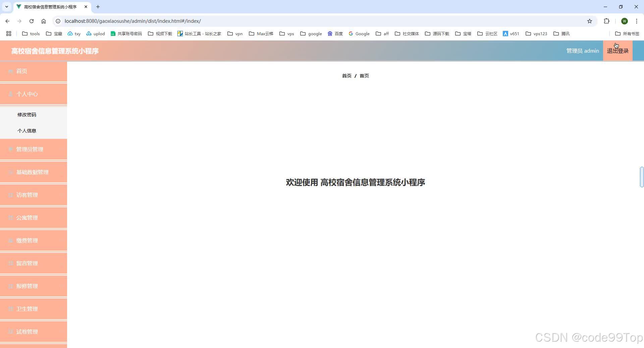Click the 退出登录 logout button

618,51
